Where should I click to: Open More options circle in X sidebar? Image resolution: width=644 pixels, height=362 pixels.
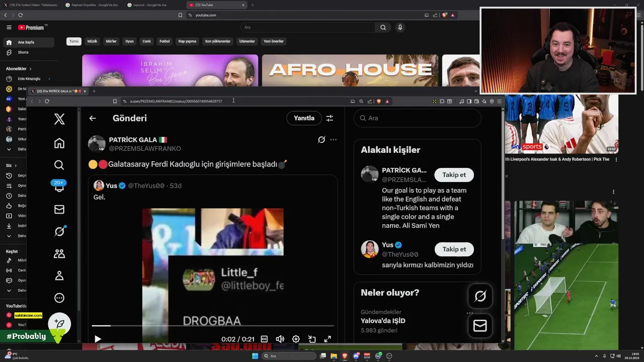pyautogui.click(x=59, y=298)
